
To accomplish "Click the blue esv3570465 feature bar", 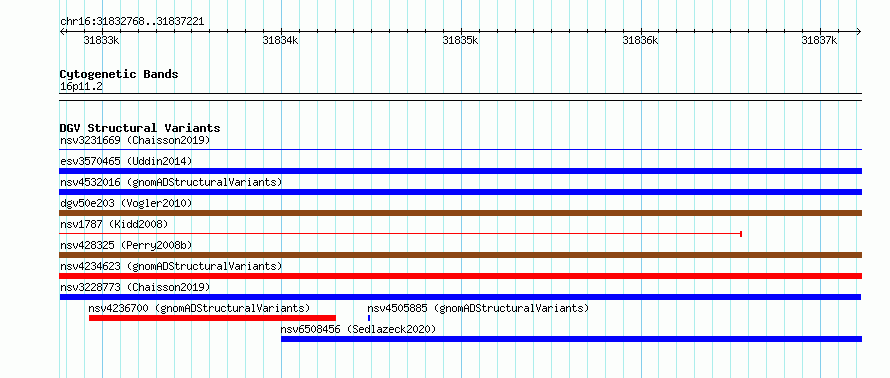I will (461, 171).
